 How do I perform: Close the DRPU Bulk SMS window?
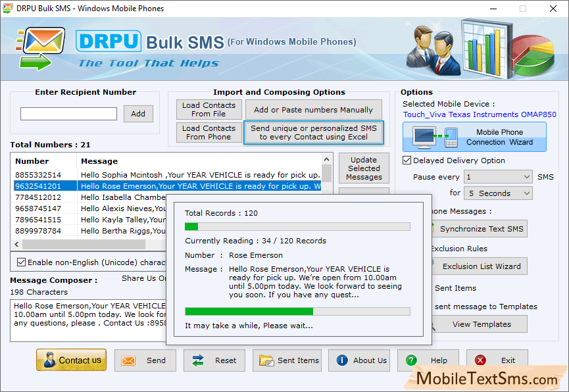click(553, 9)
